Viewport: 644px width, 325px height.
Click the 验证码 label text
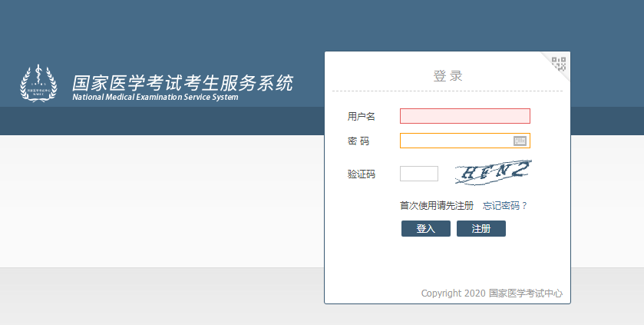[361, 175]
